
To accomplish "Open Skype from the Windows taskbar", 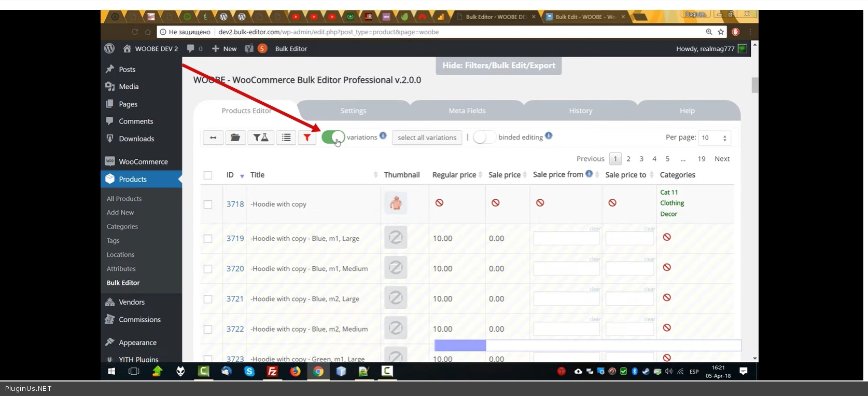I will (249, 371).
